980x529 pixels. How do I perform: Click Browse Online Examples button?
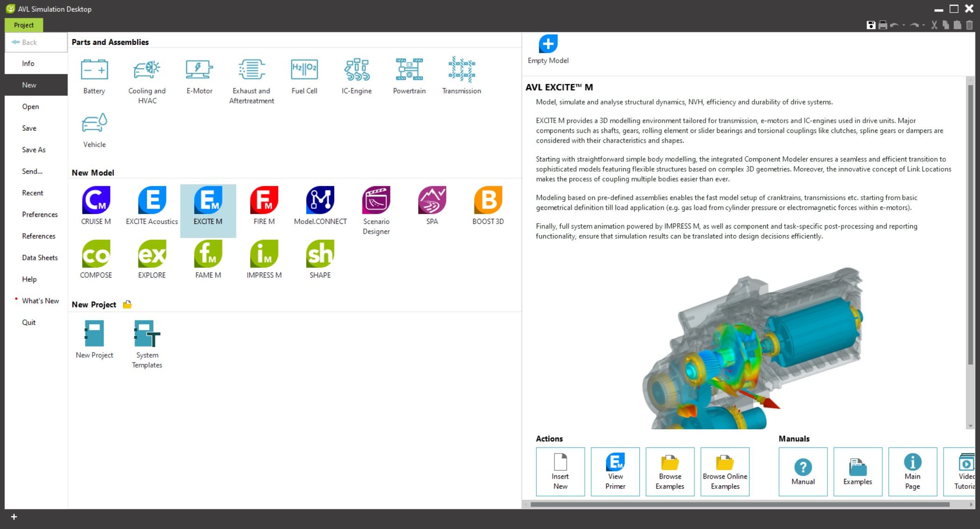[725, 472]
